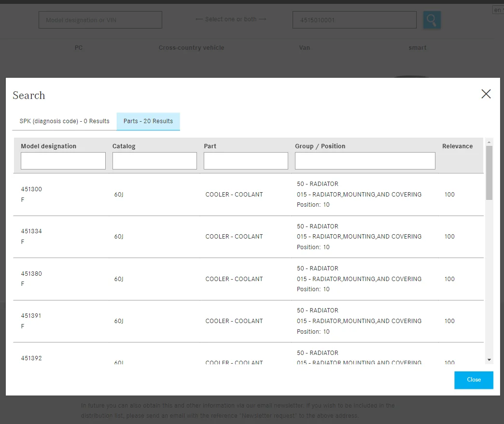Click the Catalog column filter box

pyautogui.click(x=154, y=161)
